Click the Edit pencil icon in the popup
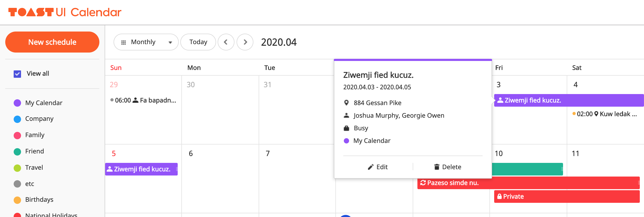The height and width of the screenshot is (217, 644). tap(370, 167)
